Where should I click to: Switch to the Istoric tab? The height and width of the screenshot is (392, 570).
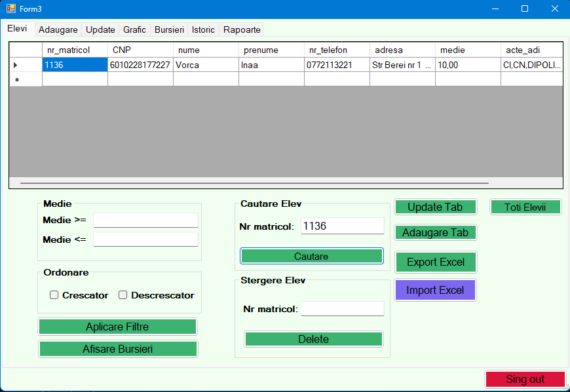203,29
